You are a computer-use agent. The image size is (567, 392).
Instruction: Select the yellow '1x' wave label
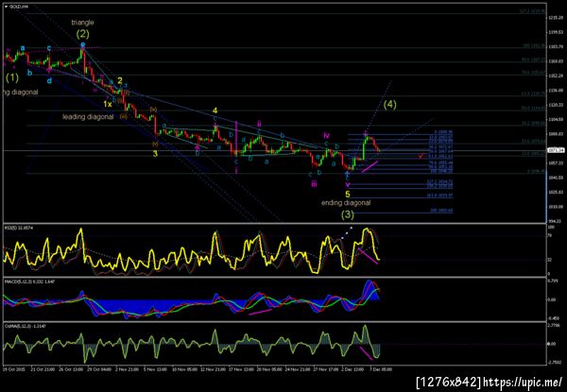pyautogui.click(x=108, y=104)
